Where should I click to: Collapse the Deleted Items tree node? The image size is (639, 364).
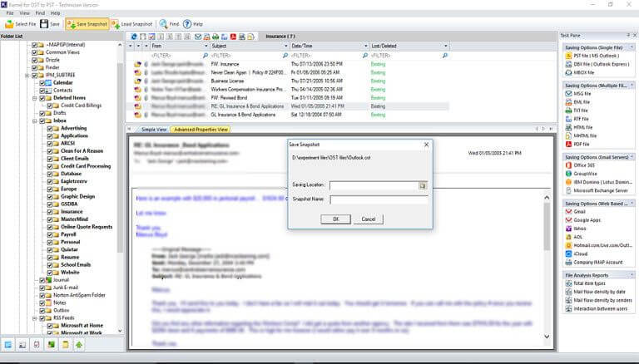click(x=35, y=98)
